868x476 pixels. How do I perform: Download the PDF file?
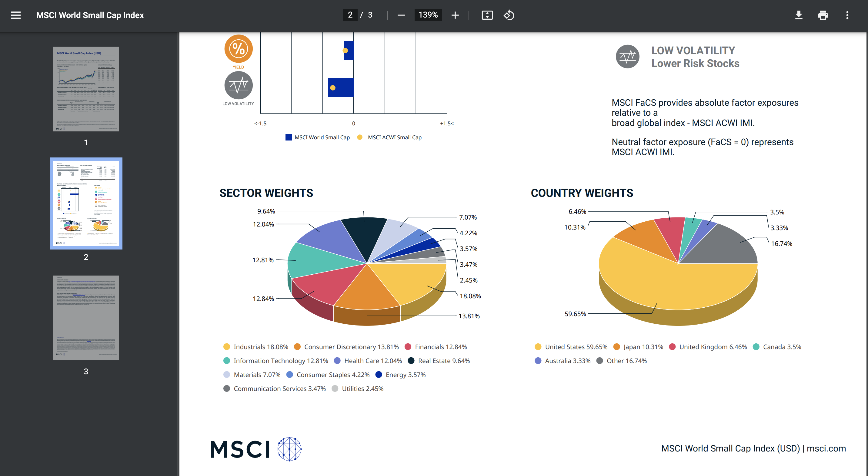point(798,15)
